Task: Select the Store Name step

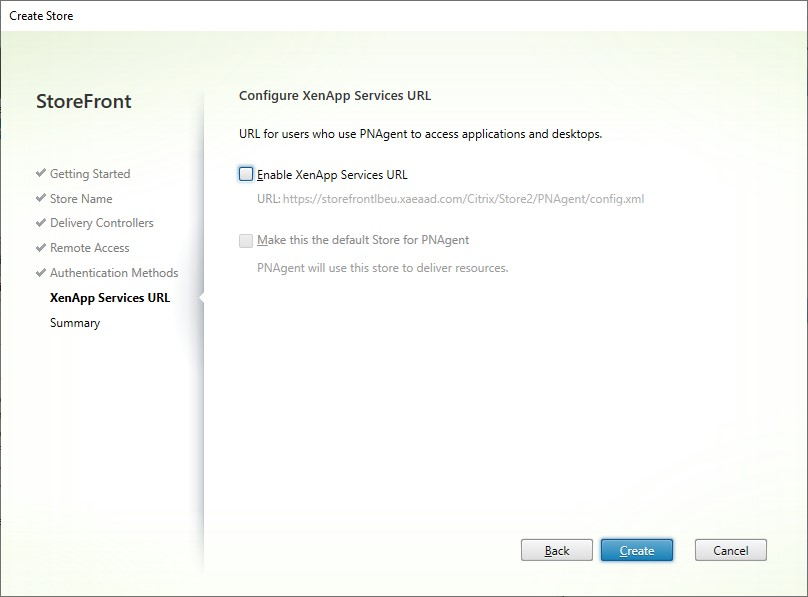Action: tap(81, 198)
